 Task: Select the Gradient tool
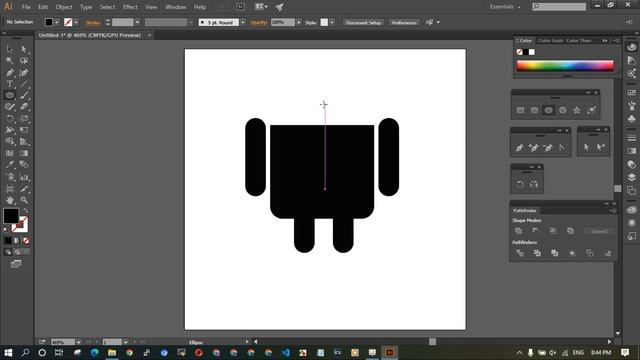tap(24, 153)
